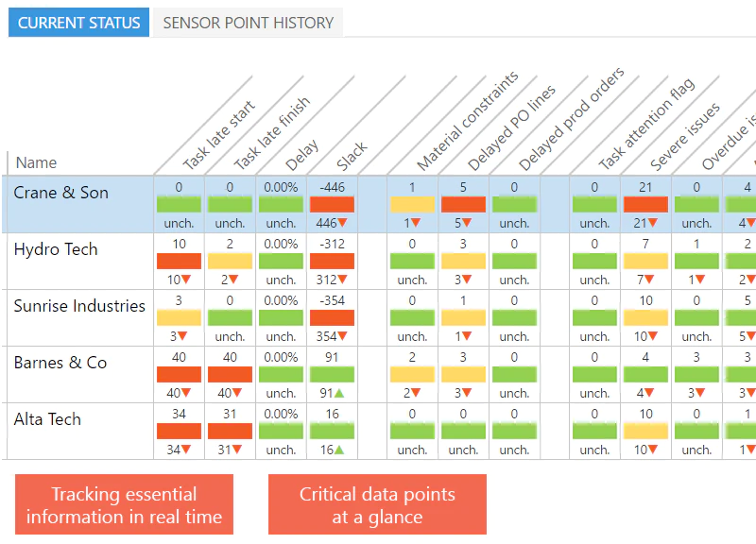
Task: Click Sunrise Industries Slack 354 down arrow
Action: 342,336
